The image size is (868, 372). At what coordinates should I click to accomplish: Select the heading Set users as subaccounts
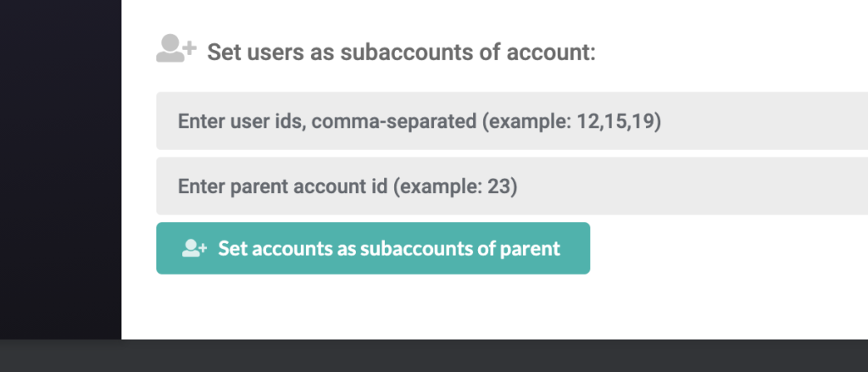(x=401, y=53)
